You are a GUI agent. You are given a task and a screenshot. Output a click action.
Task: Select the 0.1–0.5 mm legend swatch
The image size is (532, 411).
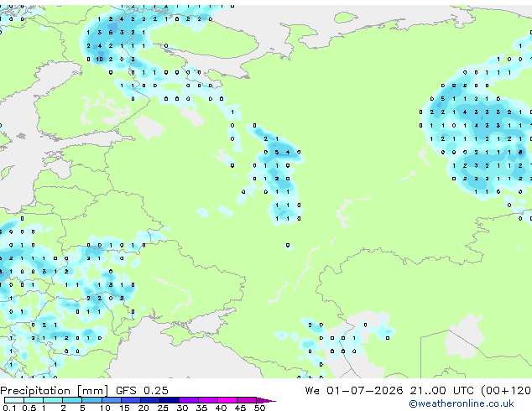(14, 400)
